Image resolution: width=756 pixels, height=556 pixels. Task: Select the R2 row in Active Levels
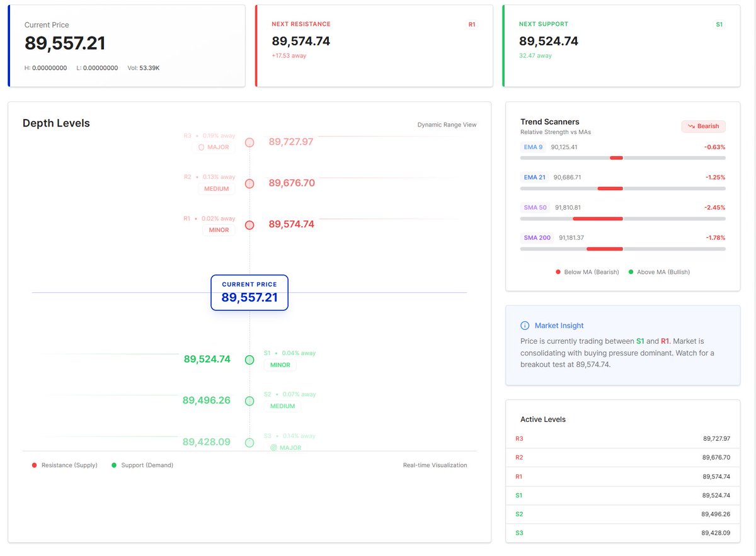(x=623, y=458)
